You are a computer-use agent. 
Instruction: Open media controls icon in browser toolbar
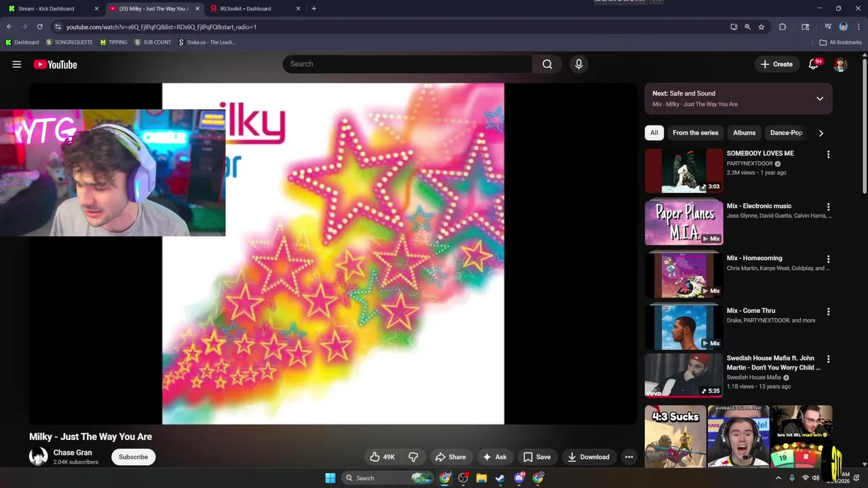pos(828,27)
